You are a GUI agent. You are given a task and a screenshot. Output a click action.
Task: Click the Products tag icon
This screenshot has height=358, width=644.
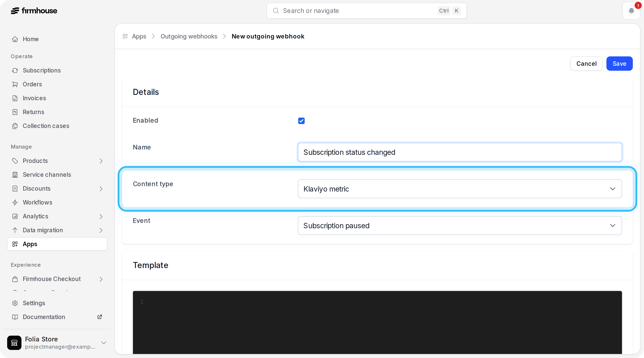click(15, 161)
